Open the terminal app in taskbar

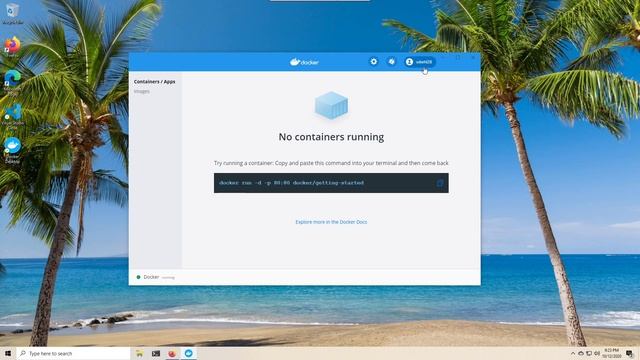coord(156,353)
